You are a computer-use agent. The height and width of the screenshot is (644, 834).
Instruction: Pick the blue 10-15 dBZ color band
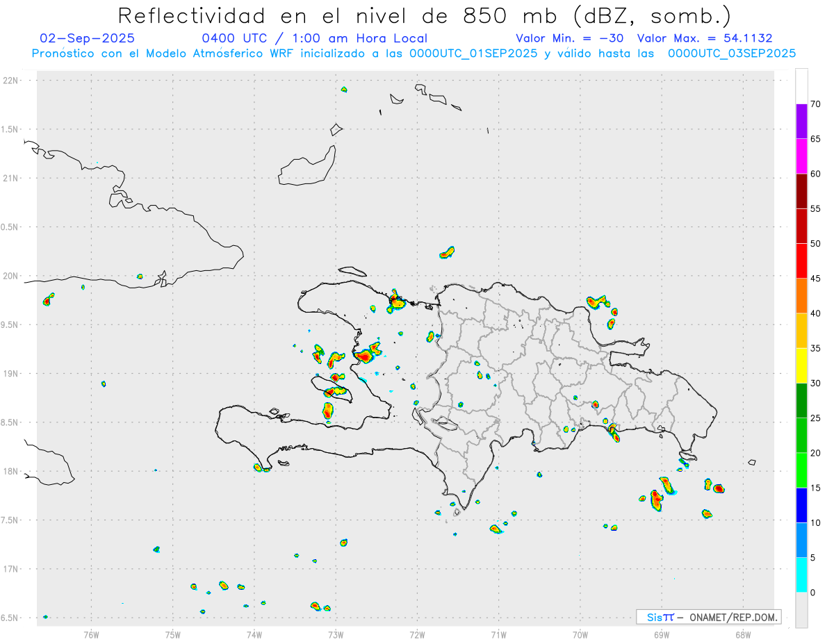tap(801, 505)
